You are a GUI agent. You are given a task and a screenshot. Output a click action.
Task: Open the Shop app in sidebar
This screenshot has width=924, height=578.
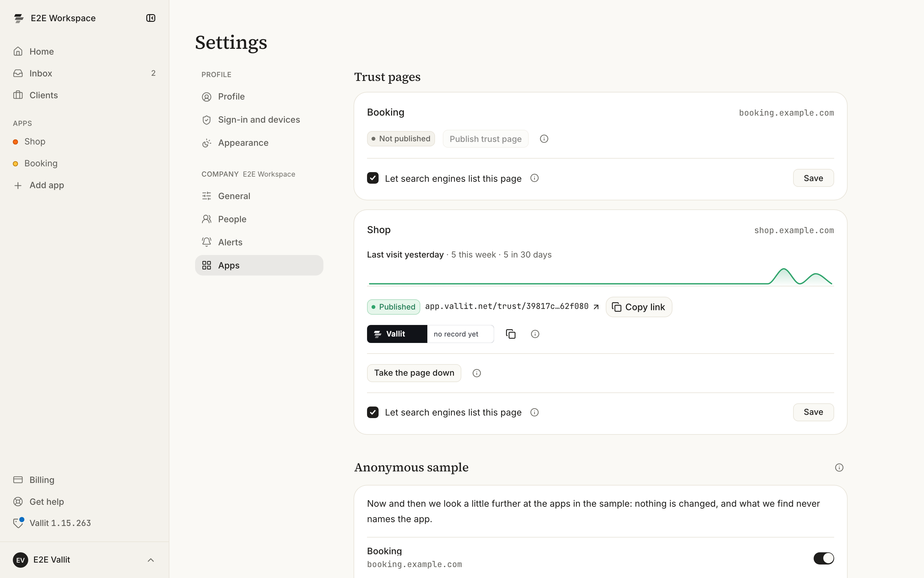(x=84, y=141)
